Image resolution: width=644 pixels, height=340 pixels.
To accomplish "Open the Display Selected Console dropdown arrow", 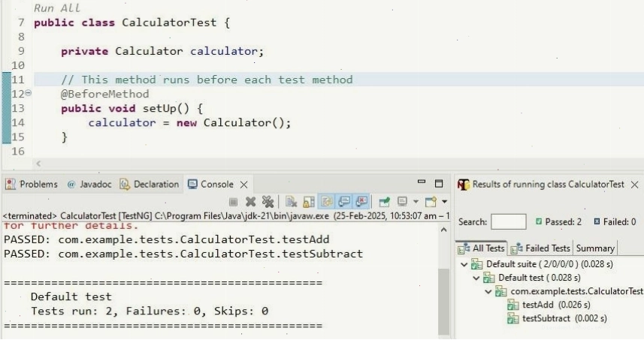I will coord(416,202).
